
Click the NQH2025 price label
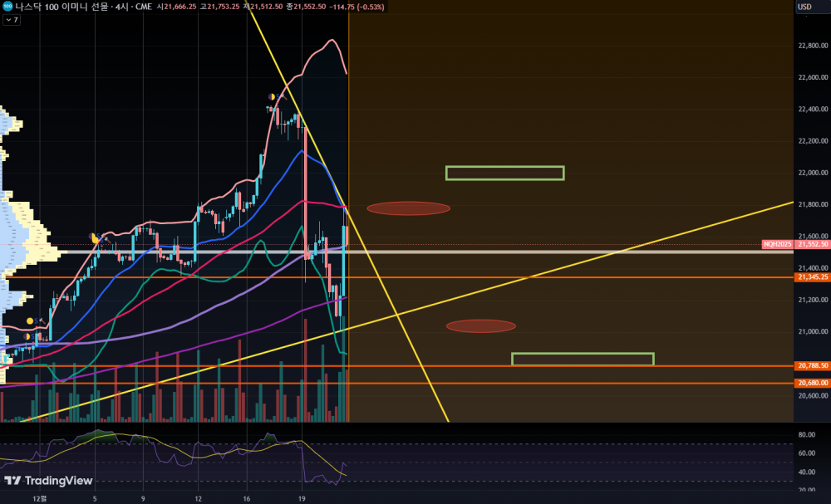tap(778, 245)
